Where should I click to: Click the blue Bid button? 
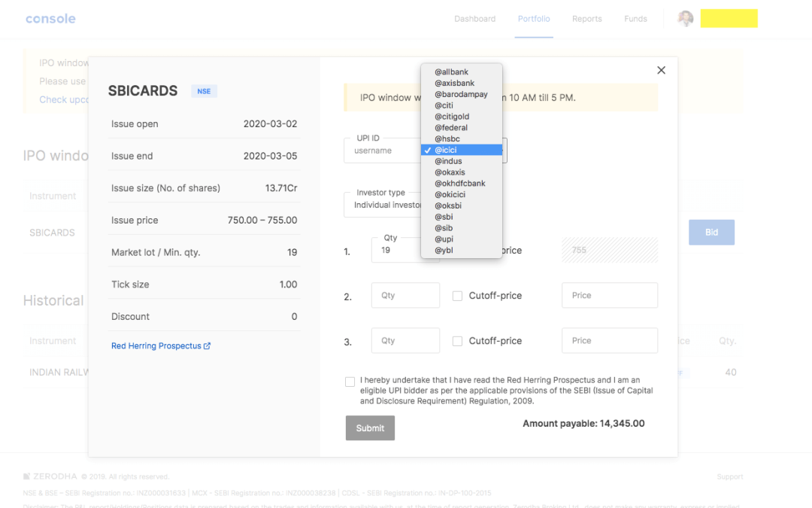711,233
